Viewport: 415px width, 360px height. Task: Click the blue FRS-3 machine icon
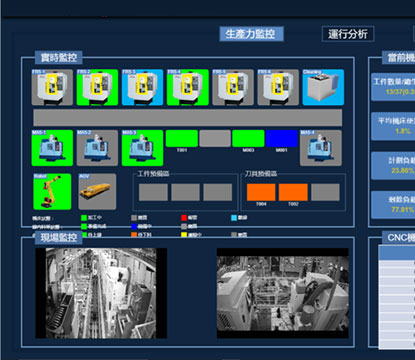(x=142, y=87)
